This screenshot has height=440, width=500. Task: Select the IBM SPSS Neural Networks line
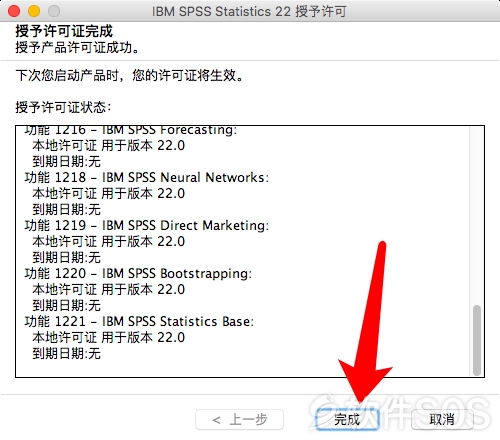click(147, 177)
